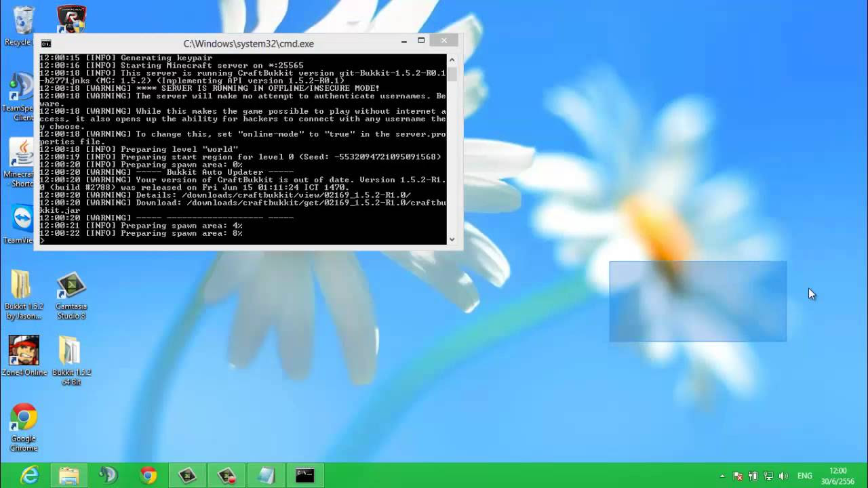
Task: Click the cmd.exe scrollbar down arrow
Action: (x=452, y=239)
